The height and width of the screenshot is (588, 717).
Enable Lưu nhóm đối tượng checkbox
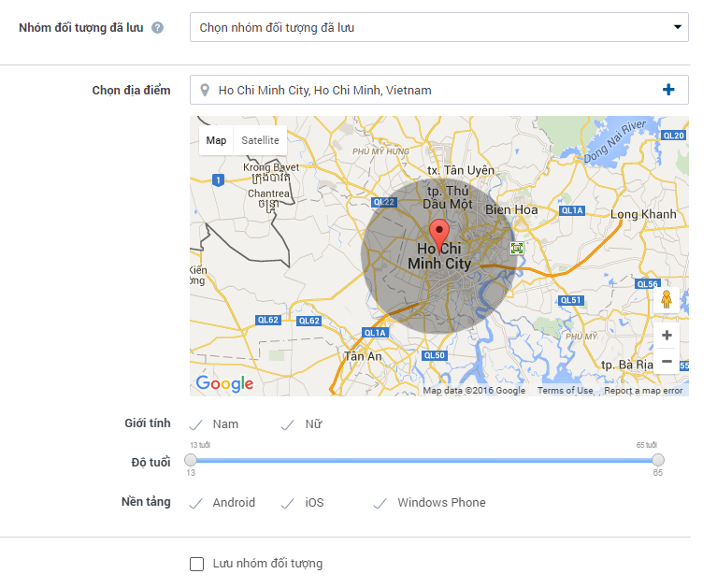coord(196,564)
